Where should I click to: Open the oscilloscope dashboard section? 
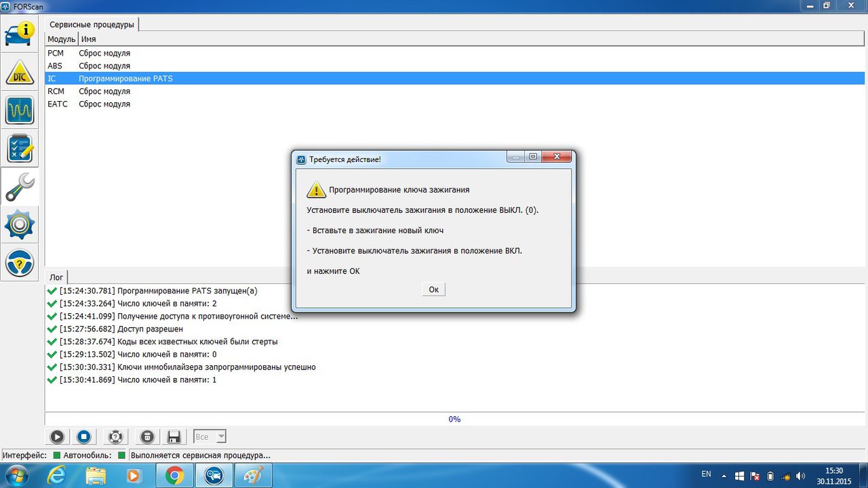coord(20,110)
